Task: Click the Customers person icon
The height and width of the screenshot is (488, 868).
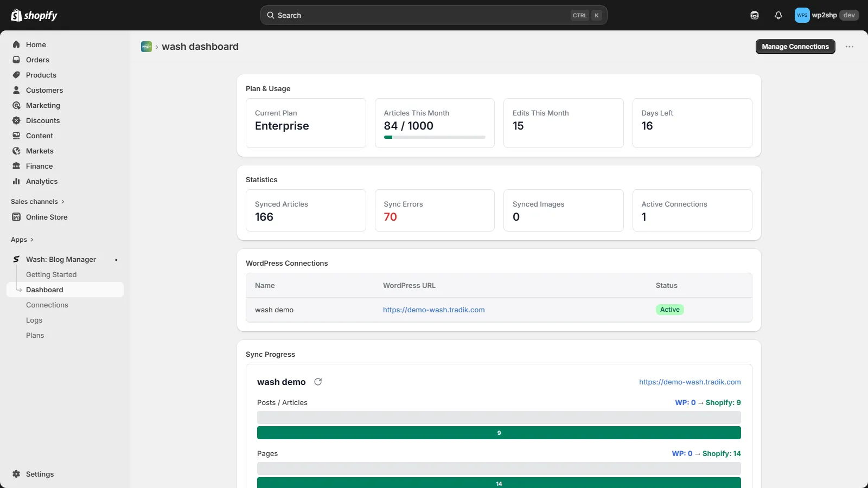Action: click(16, 90)
